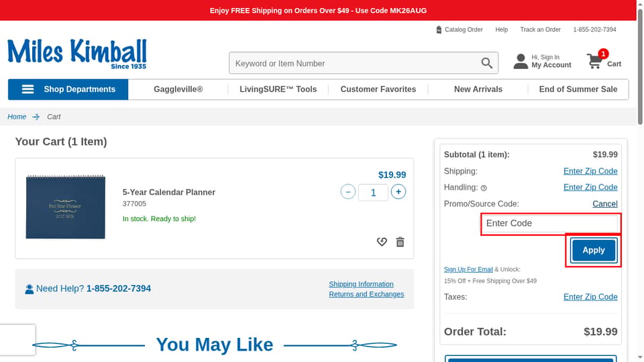644x362 pixels.
Task: Click the planner product thumbnail
Action: 65,207
